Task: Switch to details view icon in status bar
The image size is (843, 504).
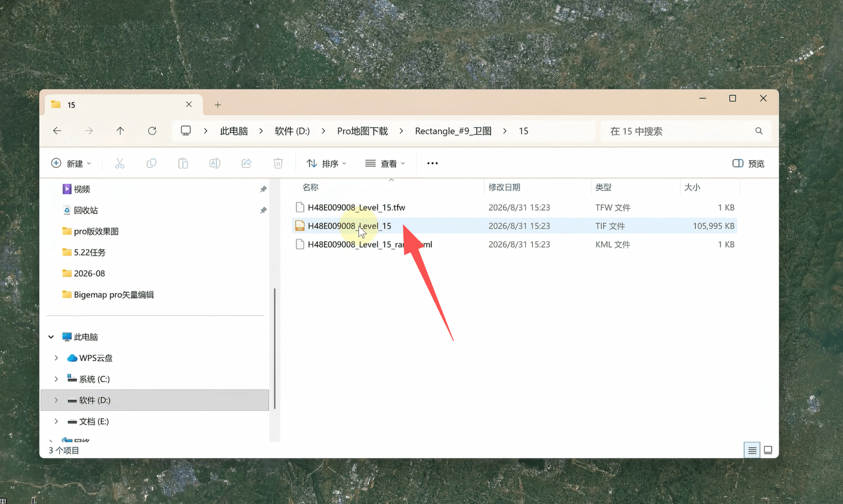Action: pos(752,450)
